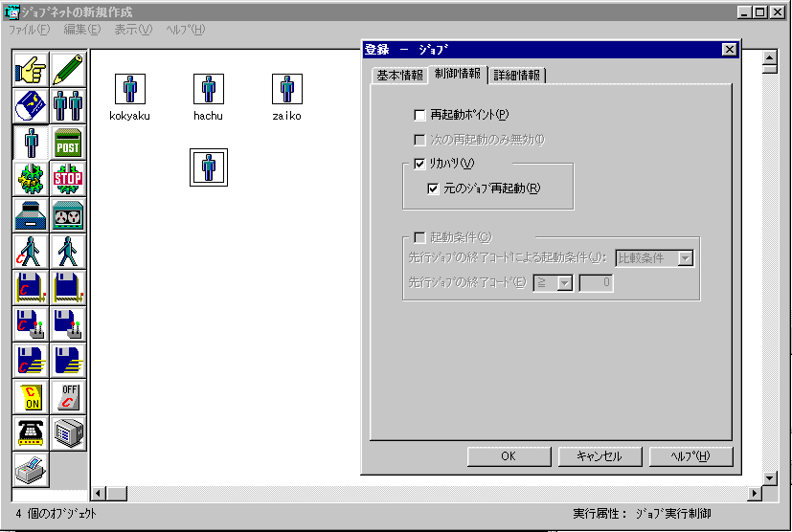
Task: Select the green pencil tool icon
Action: [x=68, y=70]
